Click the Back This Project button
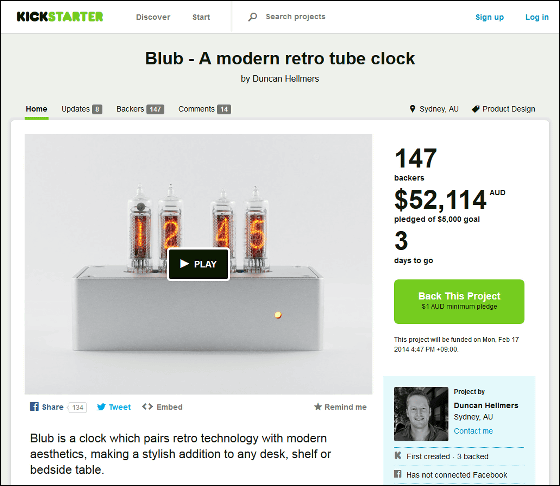The image size is (560, 486). 459,301
